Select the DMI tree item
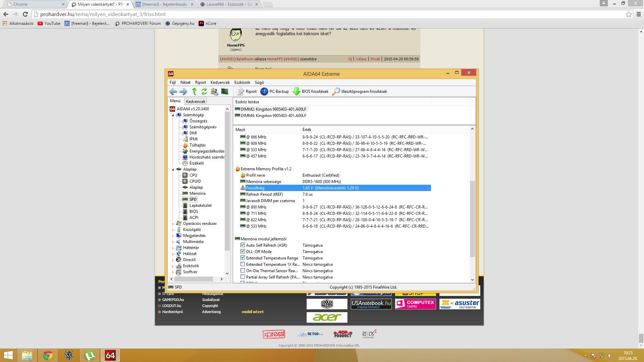 (x=193, y=133)
